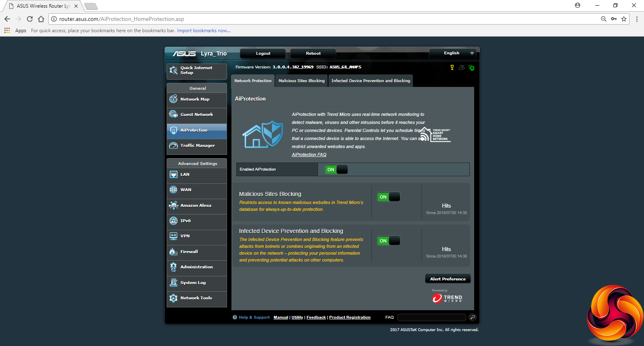The width and height of the screenshot is (644, 346).
Task: Open the Product Registration link
Action: pos(350,317)
